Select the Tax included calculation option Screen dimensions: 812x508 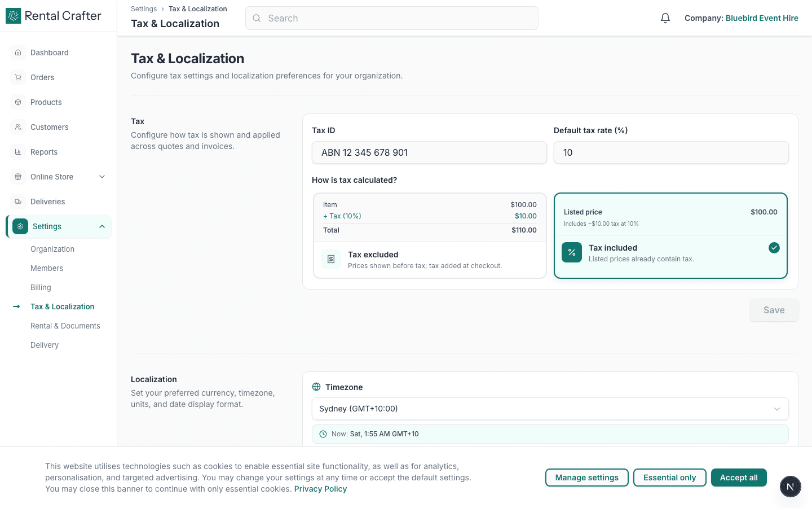(670, 235)
